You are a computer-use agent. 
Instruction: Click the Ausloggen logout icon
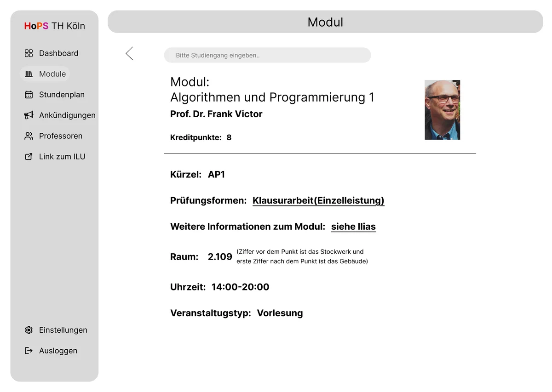click(x=29, y=351)
